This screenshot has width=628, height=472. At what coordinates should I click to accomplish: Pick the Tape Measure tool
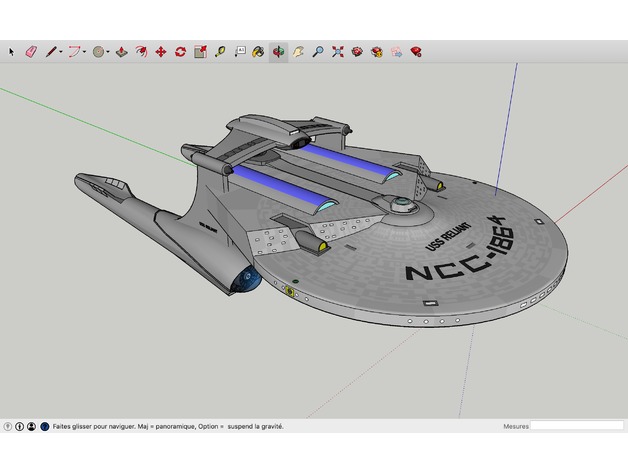click(220, 51)
